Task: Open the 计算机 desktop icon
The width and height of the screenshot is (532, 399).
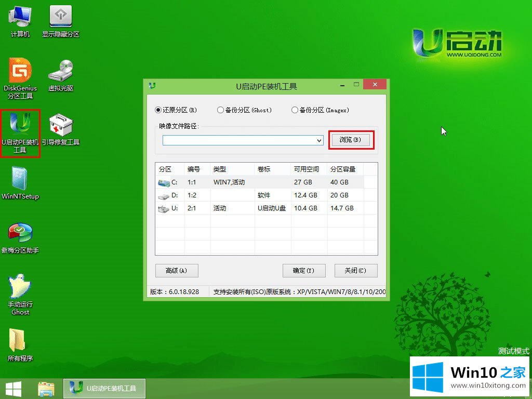Action: (x=20, y=21)
